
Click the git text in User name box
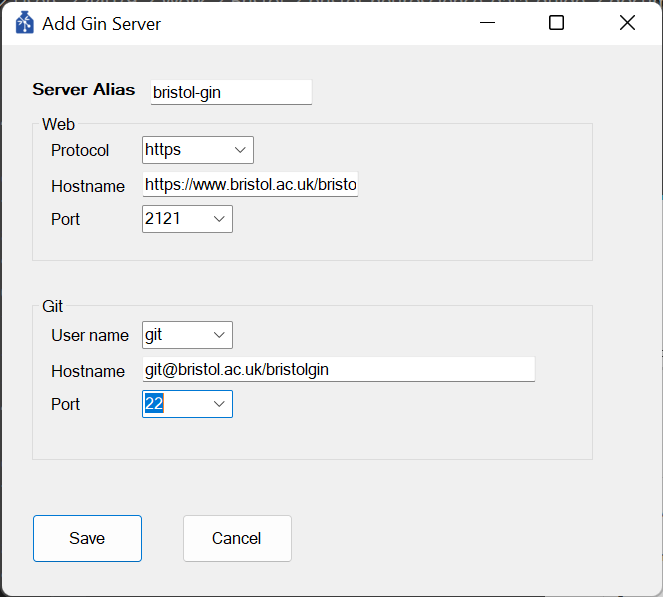pos(153,335)
